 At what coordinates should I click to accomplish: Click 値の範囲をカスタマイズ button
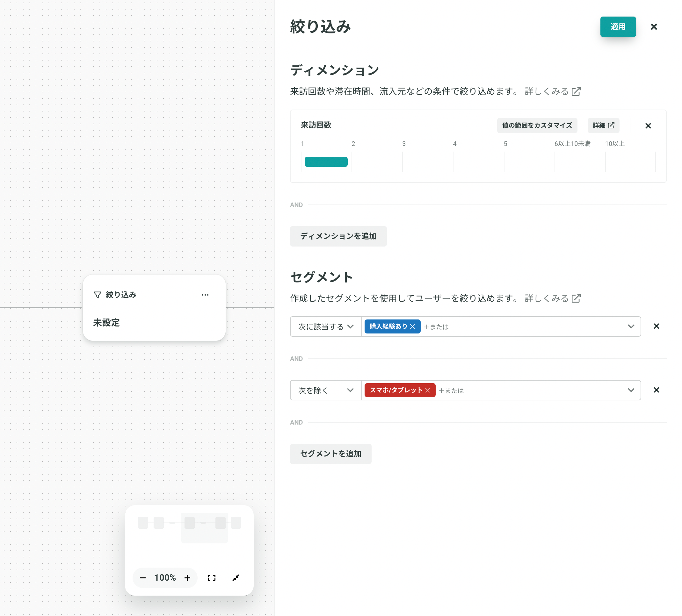(x=537, y=125)
